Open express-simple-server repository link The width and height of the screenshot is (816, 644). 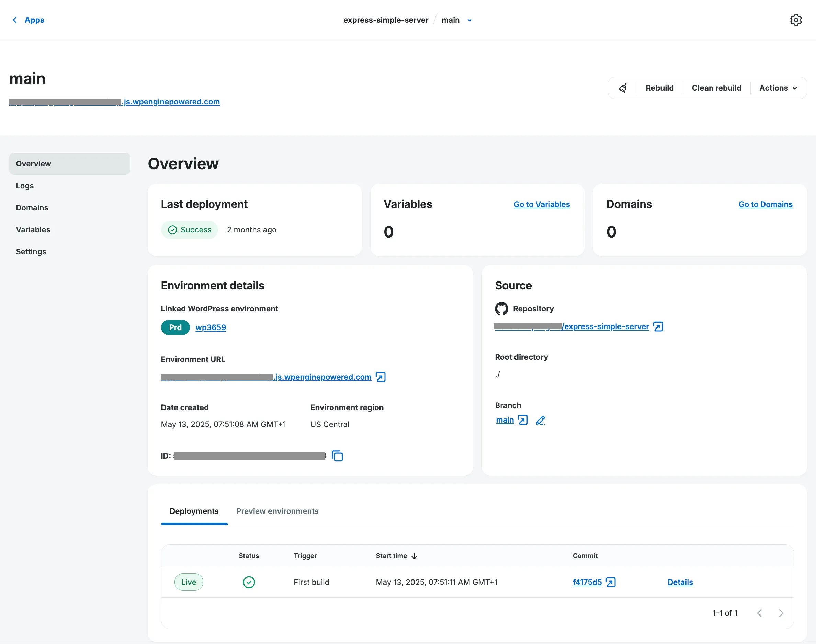point(571,326)
